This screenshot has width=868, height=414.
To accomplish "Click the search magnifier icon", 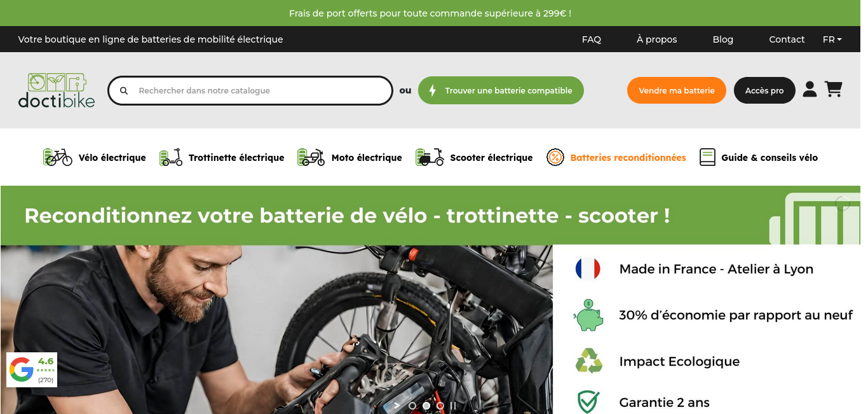I will [x=124, y=91].
